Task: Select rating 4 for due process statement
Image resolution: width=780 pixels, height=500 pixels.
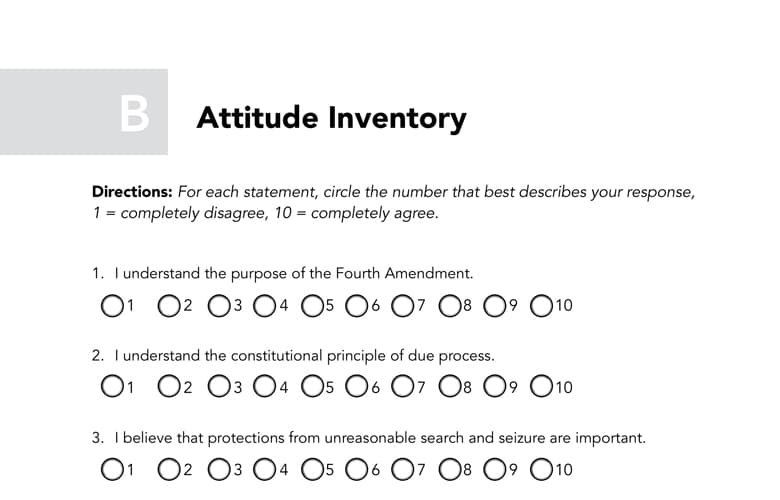Action: click(264, 386)
